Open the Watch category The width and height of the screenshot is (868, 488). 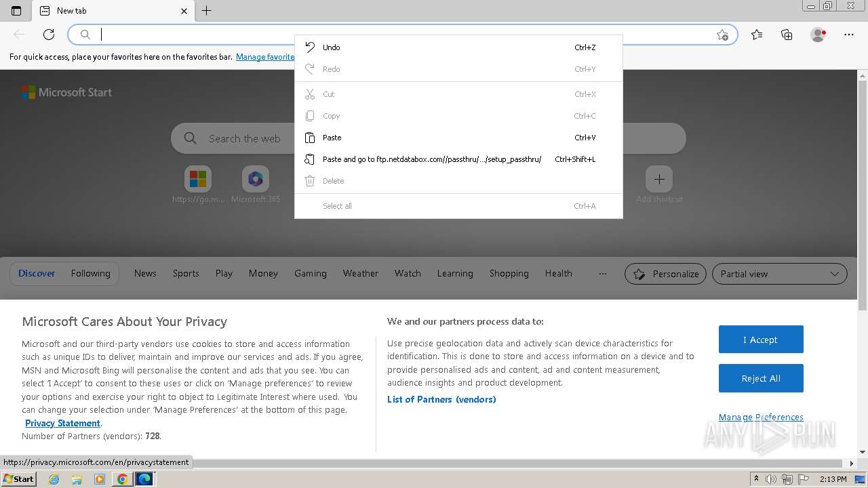(x=408, y=273)
